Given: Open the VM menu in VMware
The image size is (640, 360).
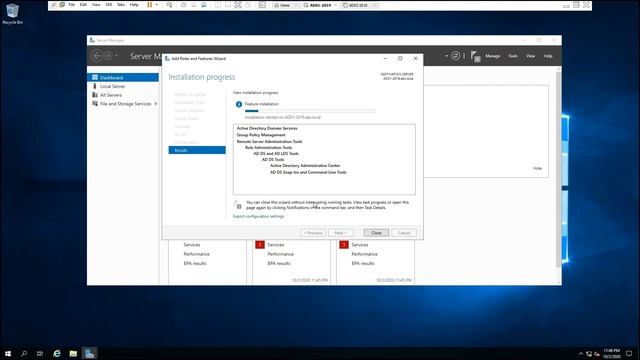Looking at the screenshot, I should [x=109, y=5].
